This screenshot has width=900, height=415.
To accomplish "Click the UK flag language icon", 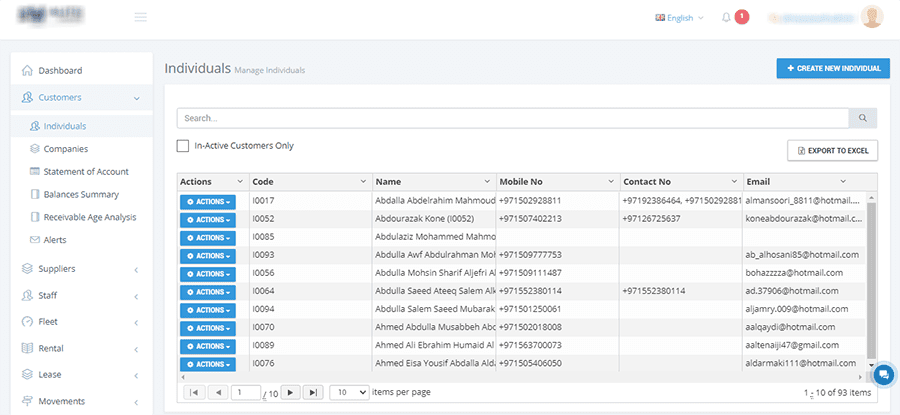I will tap(660, 18).
